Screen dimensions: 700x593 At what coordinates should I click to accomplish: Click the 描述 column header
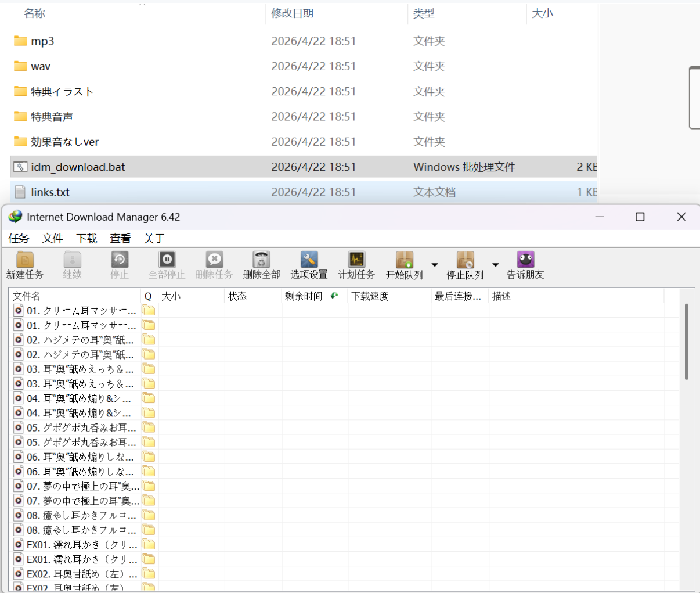[576, 296]
